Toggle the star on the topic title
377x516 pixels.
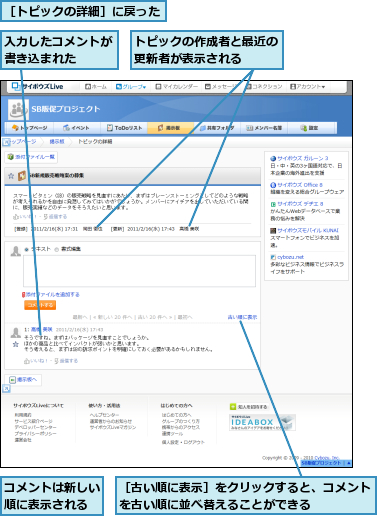point(11,176)
